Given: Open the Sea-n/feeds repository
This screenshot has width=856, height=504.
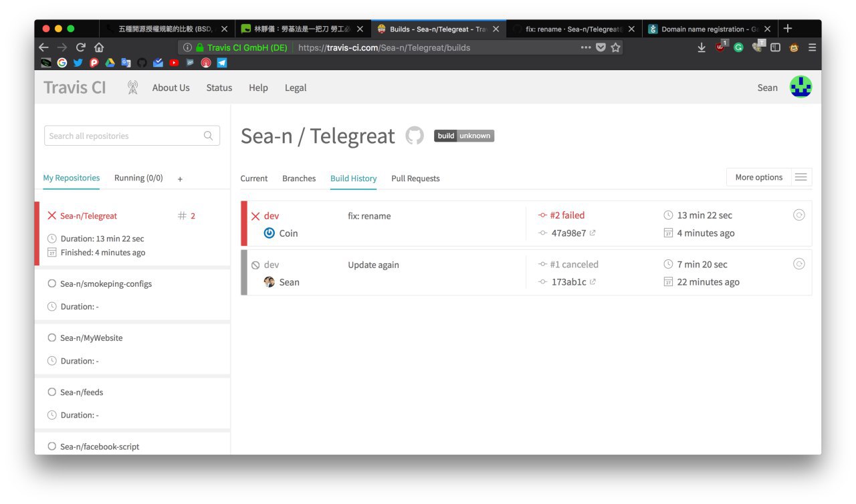Looking at the screenshot, I should click(x=82, y=392).
